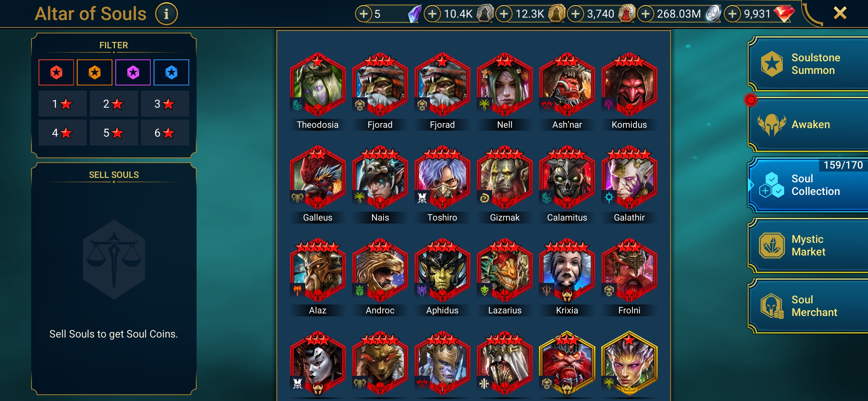Filter souls by 1 star
The width and height of the screenshot is (868, 401).
[x=62, y=104]
